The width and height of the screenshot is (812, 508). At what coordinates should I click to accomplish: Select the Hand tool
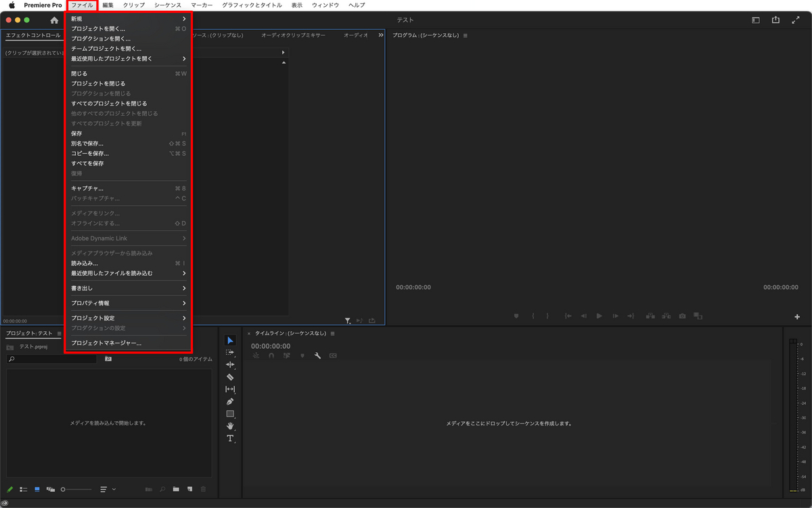click(230, 426)
